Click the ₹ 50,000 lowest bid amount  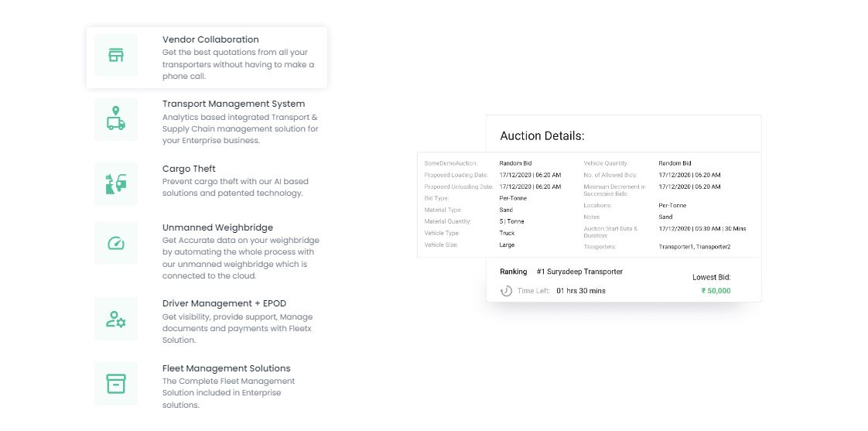[716, 291]
